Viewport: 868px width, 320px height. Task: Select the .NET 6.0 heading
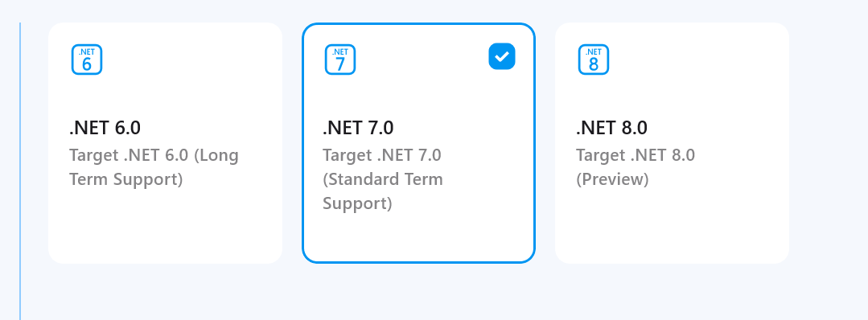(x=105, y=128)
